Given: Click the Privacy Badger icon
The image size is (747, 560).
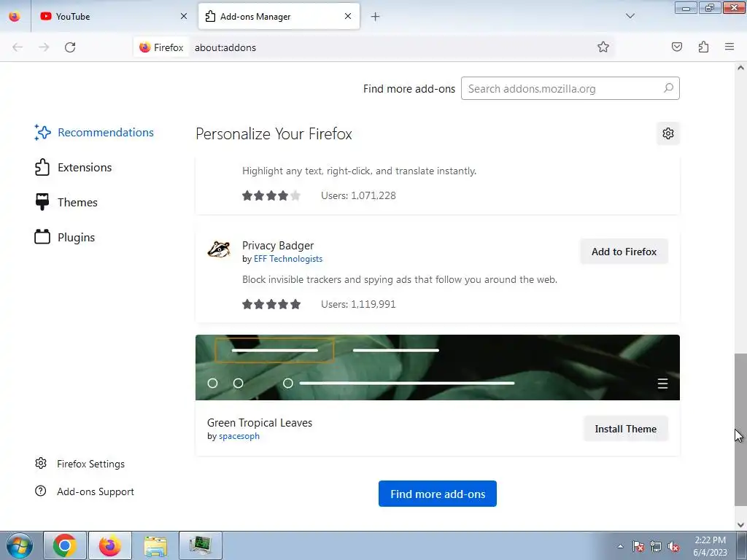Looking at the screenshot, I should [219, 249].
